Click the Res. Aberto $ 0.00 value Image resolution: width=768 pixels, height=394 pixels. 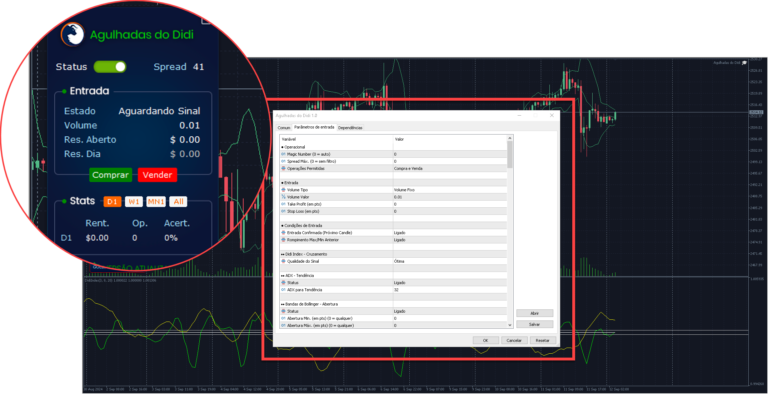pos(185,140)
